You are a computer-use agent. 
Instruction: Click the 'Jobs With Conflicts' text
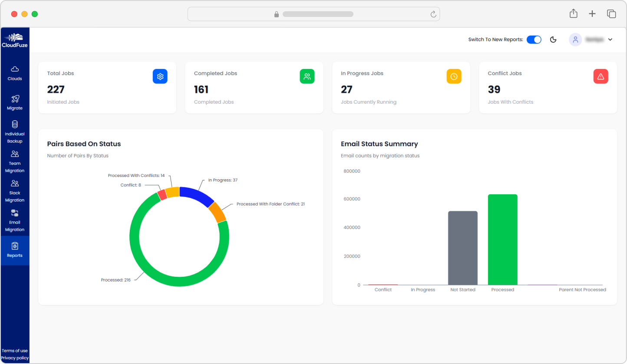tap(511, 102)
